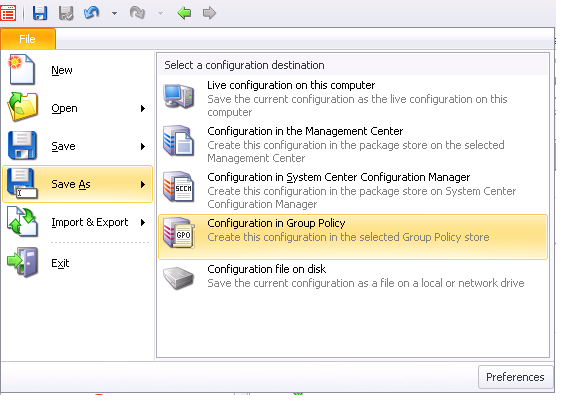This screenshot has width=563, height=407.
Task: Choose Exit from the File menu
Action: coord(60,263)
